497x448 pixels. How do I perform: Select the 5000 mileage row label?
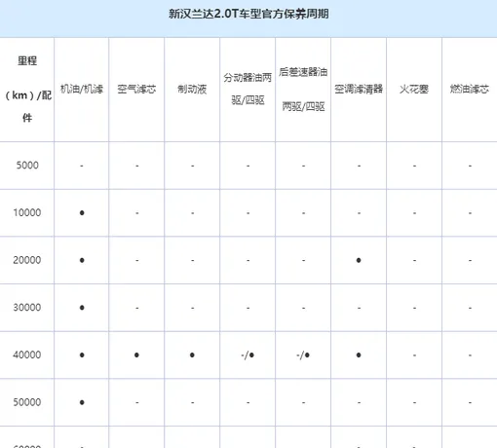coord(27,166)
